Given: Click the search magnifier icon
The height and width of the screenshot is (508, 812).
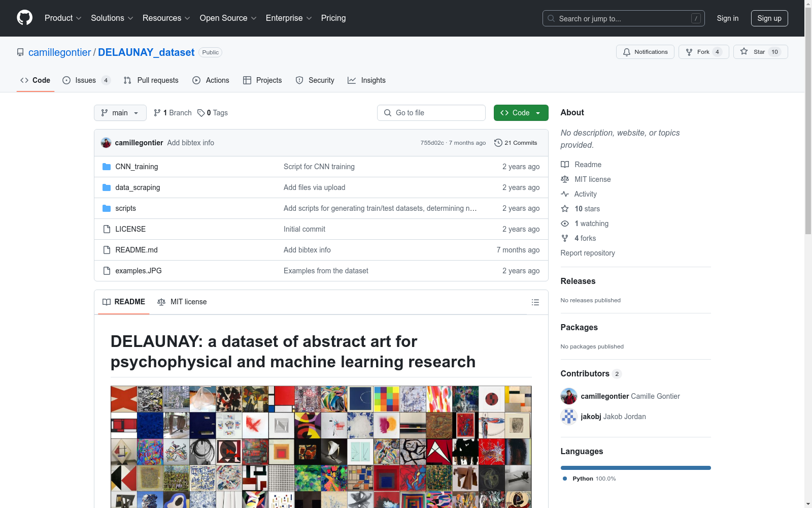Looking at the screenshot, I should [x=551, y=18].
